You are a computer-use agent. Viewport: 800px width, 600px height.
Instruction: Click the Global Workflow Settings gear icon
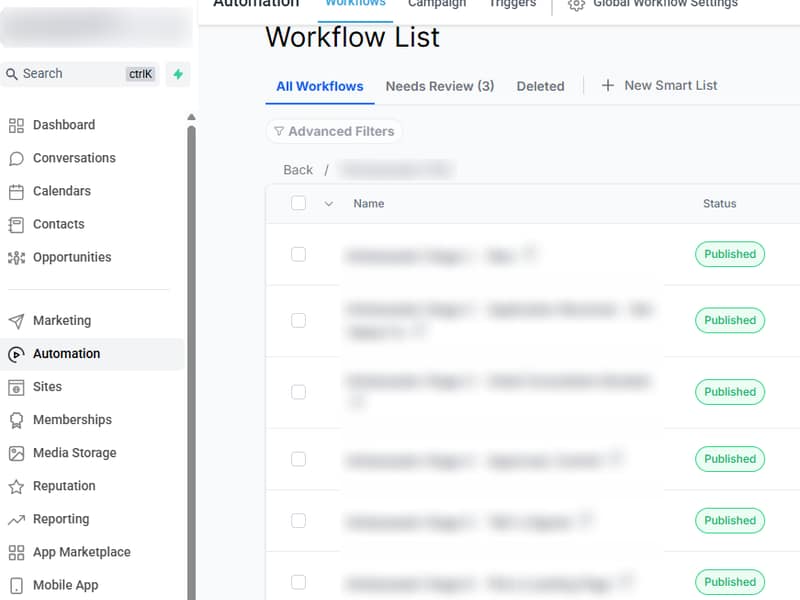tap(576, 5)
